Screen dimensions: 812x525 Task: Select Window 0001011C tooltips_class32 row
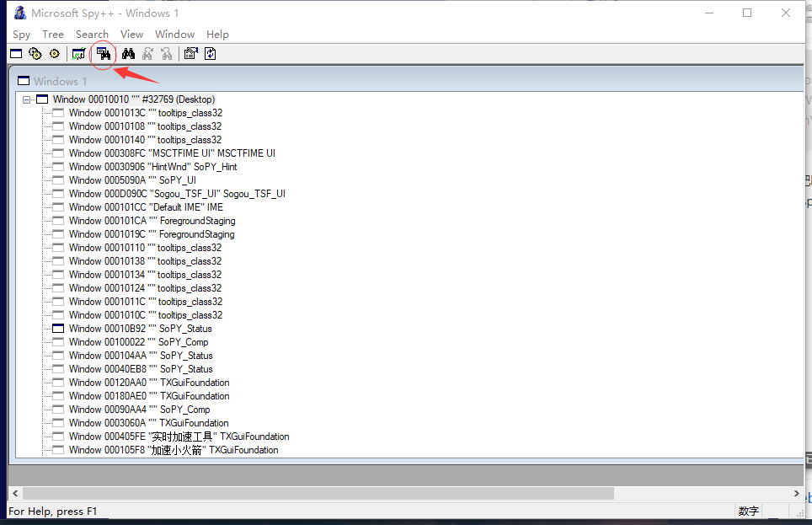click(146, 302)
